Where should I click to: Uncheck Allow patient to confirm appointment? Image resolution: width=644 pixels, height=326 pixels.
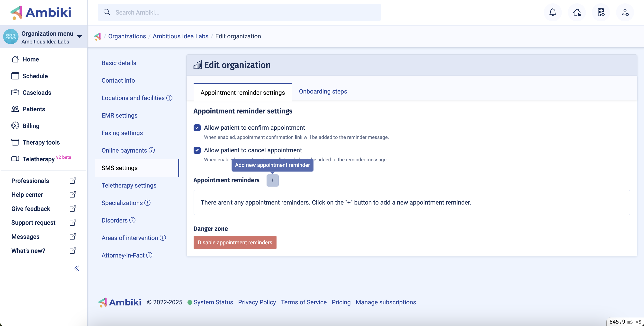[197, 128]
